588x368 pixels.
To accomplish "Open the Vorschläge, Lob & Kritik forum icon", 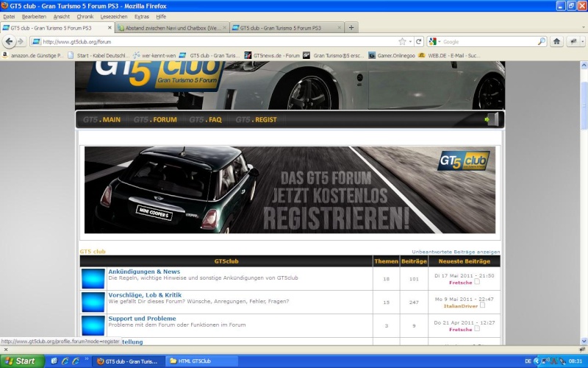I will coord(93,302).
